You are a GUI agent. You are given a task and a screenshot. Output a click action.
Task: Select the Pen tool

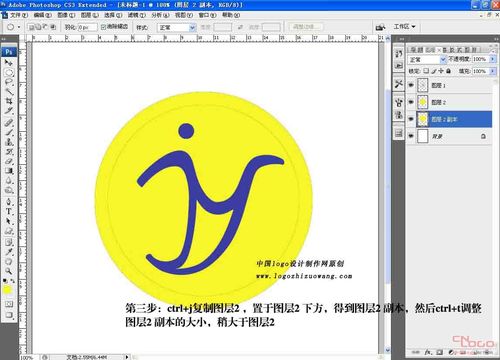pos(9,202)
